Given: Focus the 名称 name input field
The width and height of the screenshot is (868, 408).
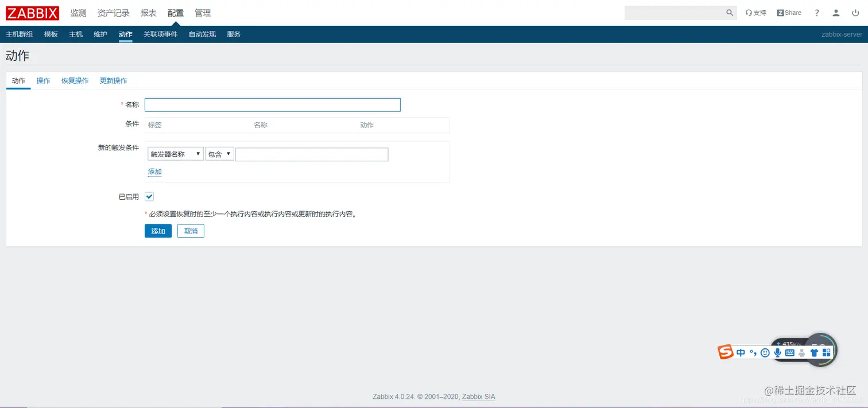Looking at the screenshot, I should click(x=273, y=105).
